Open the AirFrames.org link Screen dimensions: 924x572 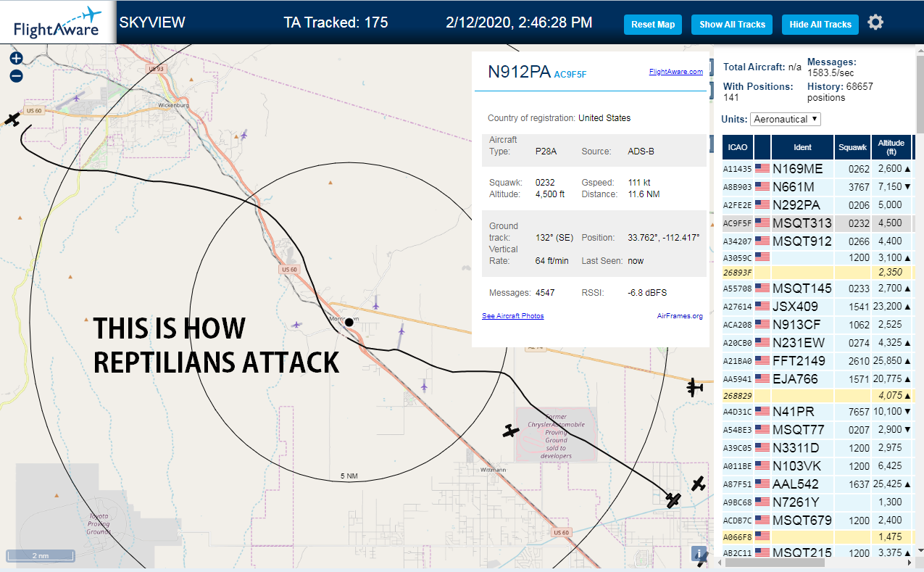[x=680, y=316]
